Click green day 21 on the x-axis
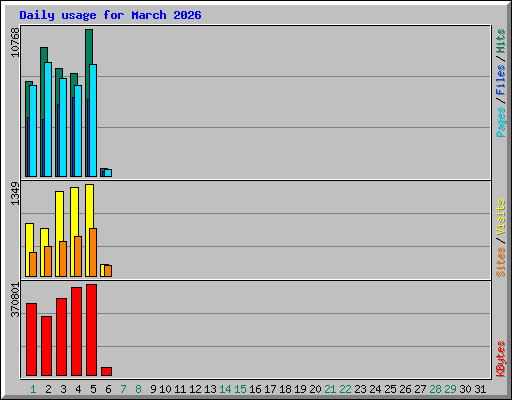512x400 pixels. click(x=330, y=389)
